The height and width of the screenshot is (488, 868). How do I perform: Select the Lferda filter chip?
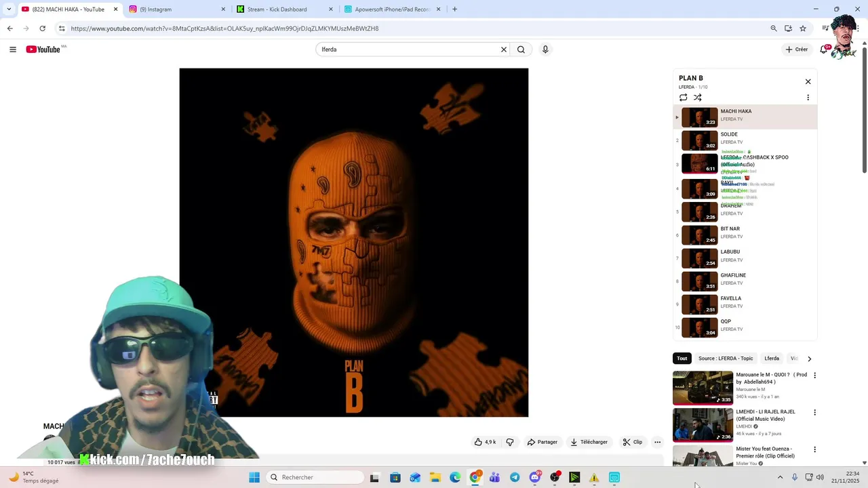point(772,359)
